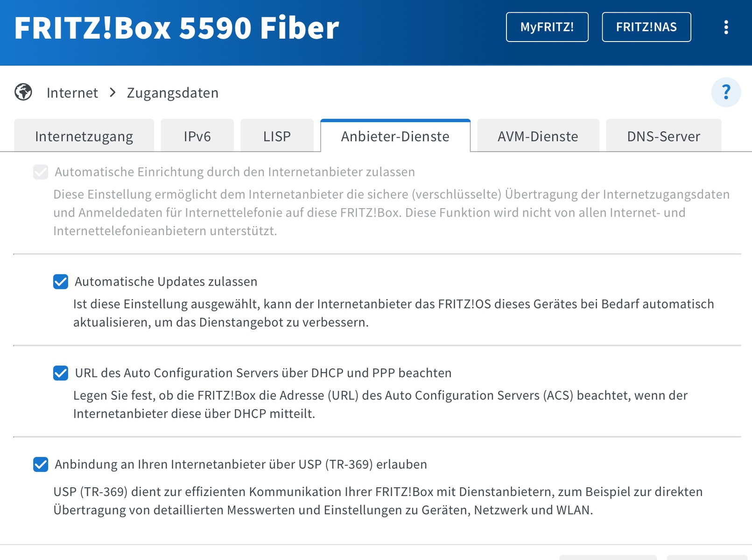This screenshot has height=560, width=752.
Task: Click the FRITZ!Box 5590 Fiber title
Action: pyautogui.click(x=176, y=28)
